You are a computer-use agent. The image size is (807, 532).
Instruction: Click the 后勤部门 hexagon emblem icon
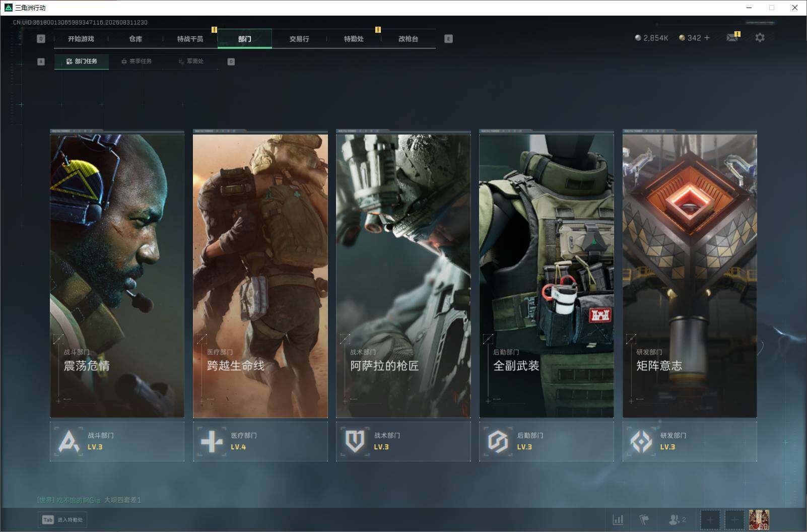point(498,442)
